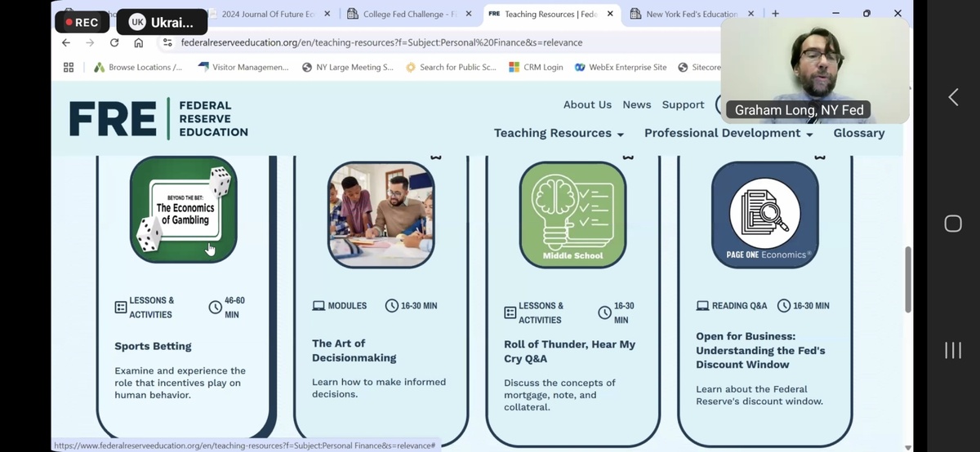Open the Sports Betting lesson title
Screen dimensions: 980x452
(x=154, y=346)
